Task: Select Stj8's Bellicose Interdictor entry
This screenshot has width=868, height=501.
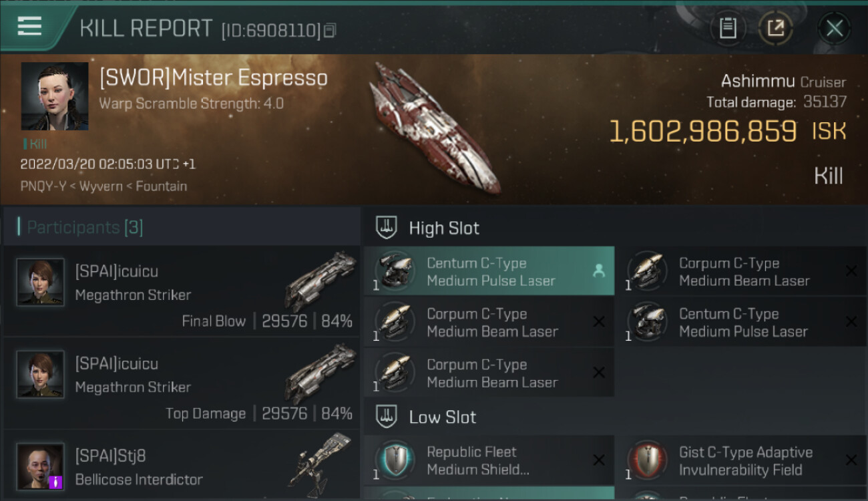Action: 182,467
